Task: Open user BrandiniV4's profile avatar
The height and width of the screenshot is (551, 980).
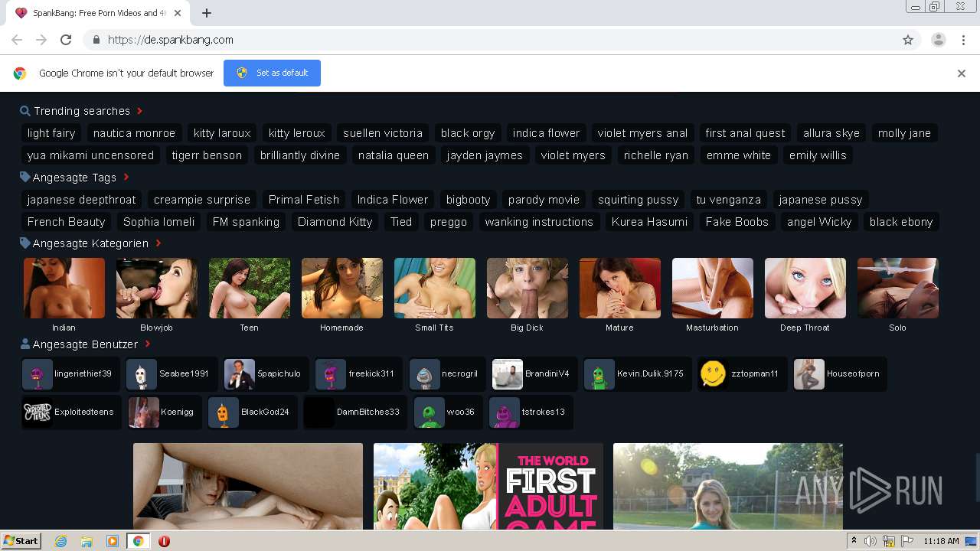Action: pyautogui.click(x=508, y=374)
